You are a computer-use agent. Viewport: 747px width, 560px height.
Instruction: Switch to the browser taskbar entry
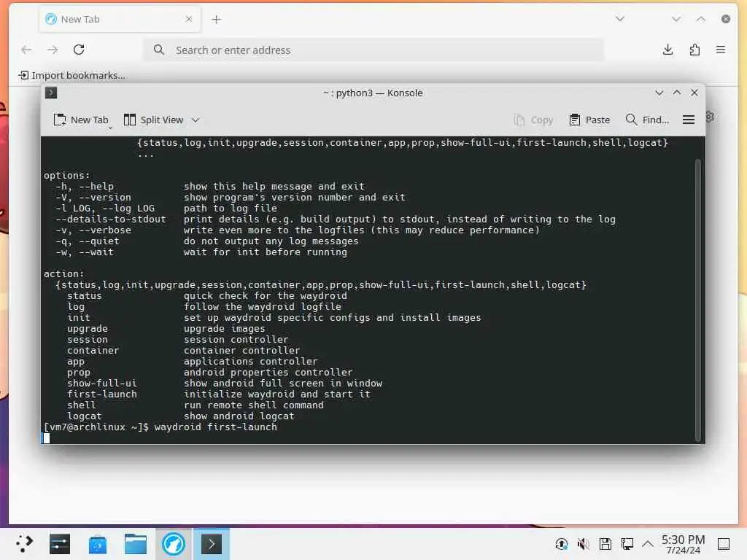click(x=174, y=544)
